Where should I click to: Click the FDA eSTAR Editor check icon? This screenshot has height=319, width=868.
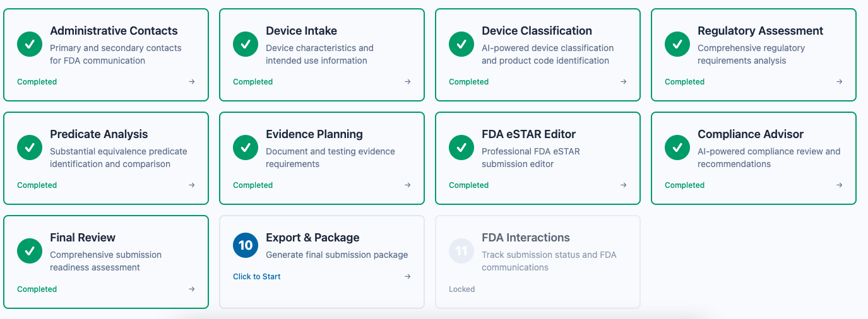[461, 148]
